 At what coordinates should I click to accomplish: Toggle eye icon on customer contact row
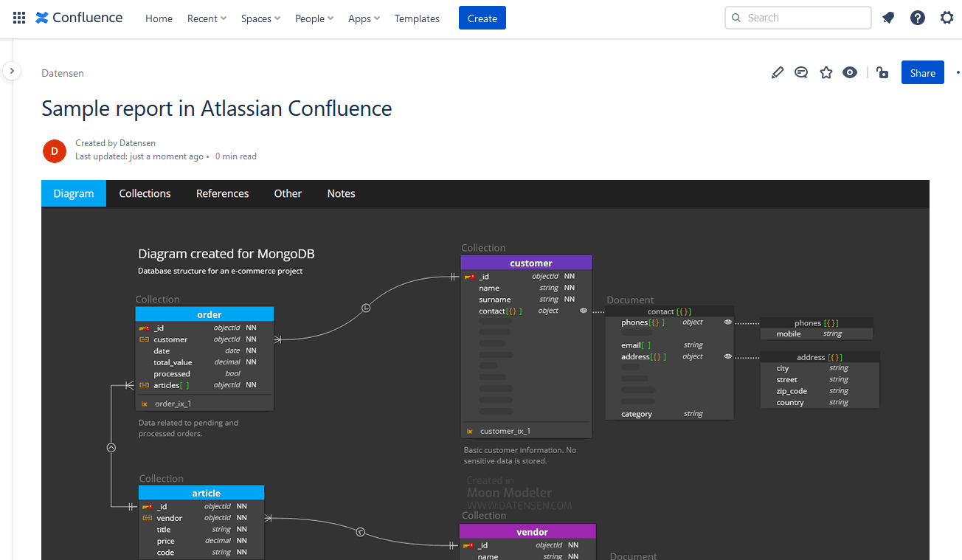[584, 311]
